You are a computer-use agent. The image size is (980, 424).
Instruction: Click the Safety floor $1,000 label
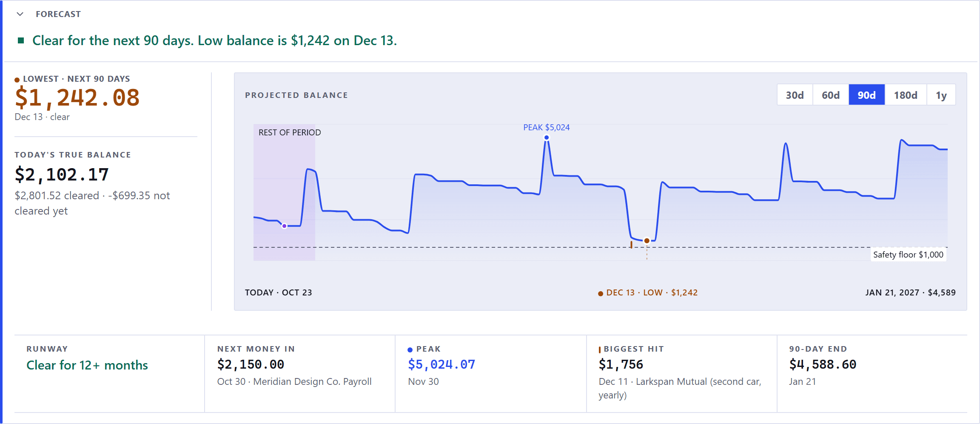click(908, 255)
